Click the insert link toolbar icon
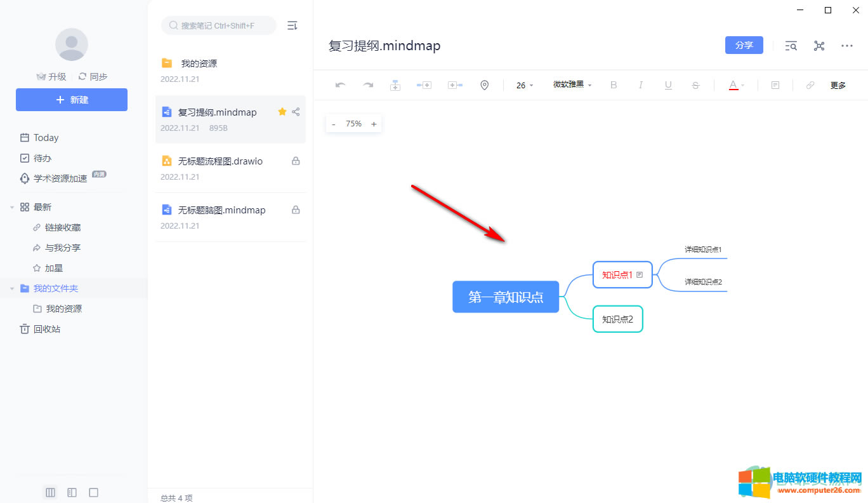 point(810,85)
